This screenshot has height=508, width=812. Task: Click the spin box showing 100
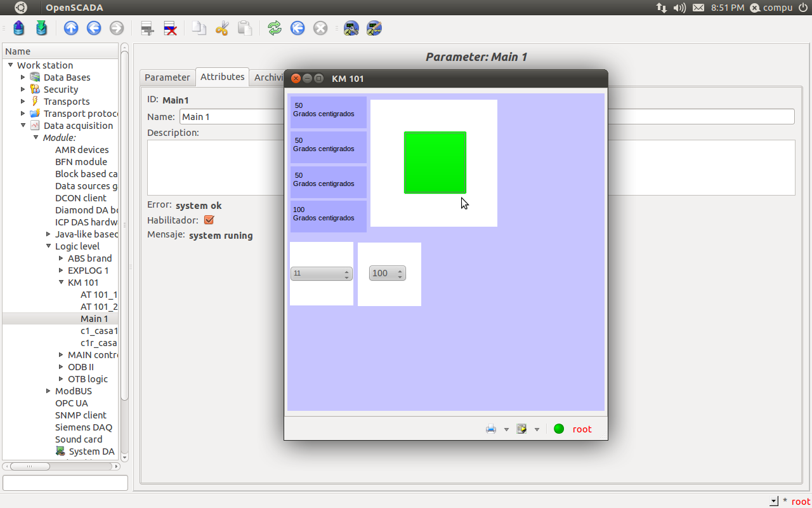click(387, 273)
